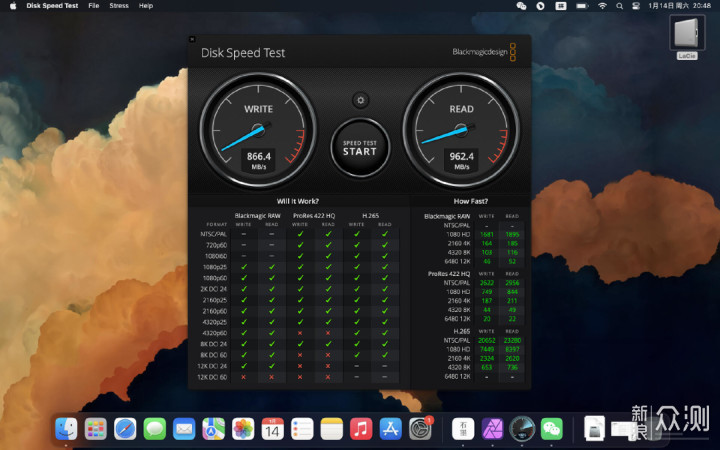Click the 2K DCI 24 format row label

[x=214, y=289]
